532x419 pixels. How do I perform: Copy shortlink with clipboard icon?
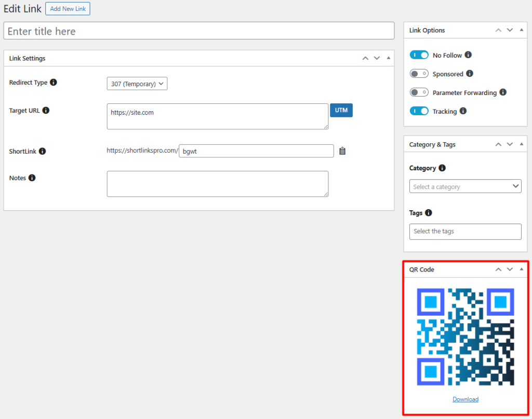pyautogui.click(x=342, y=151)
